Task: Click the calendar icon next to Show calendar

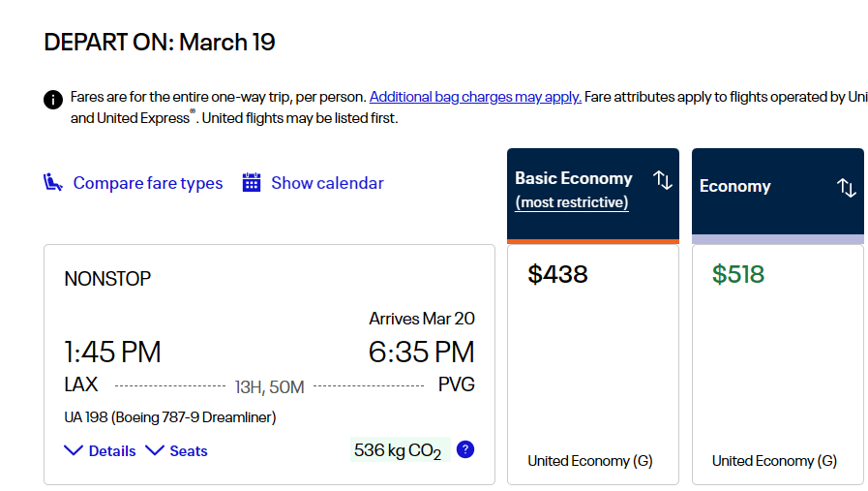Action: click(252, 182)
